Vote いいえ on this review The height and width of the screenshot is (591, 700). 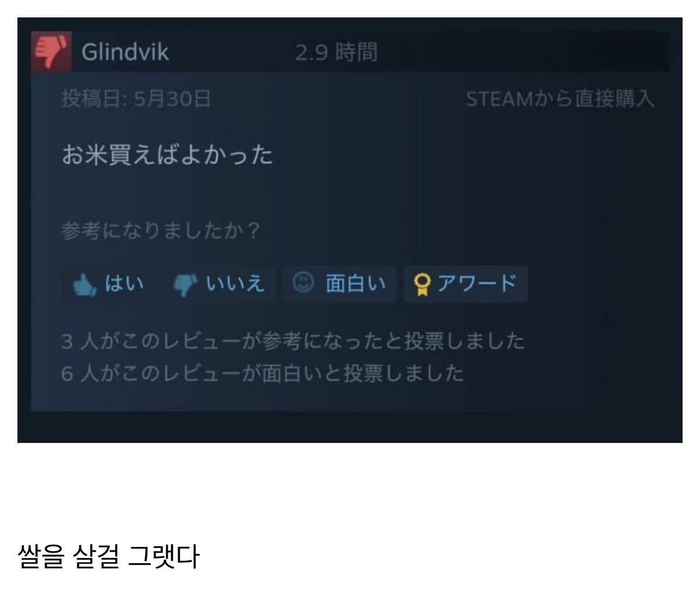pos(219,284)
